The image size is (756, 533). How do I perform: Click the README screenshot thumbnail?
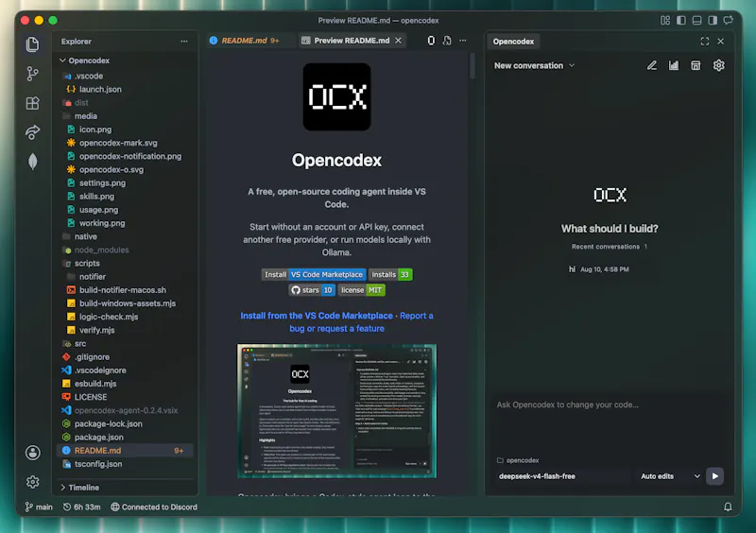pos(336,411)
